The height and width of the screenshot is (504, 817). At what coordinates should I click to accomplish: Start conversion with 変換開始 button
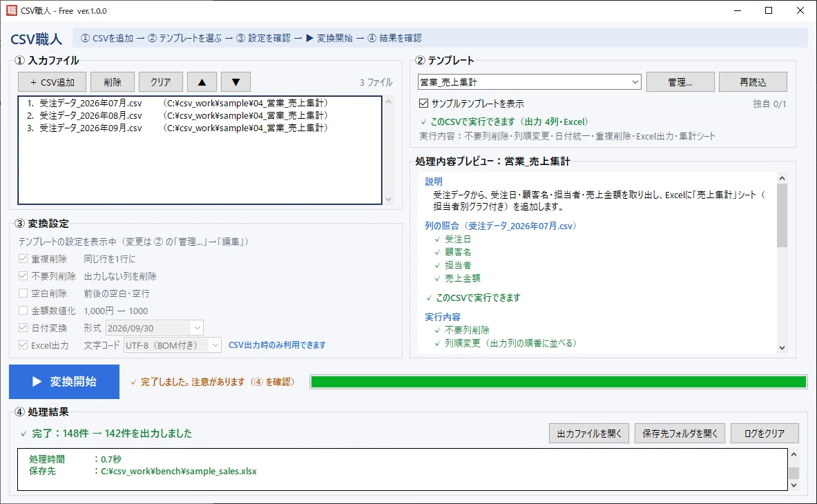coord(64,382)
